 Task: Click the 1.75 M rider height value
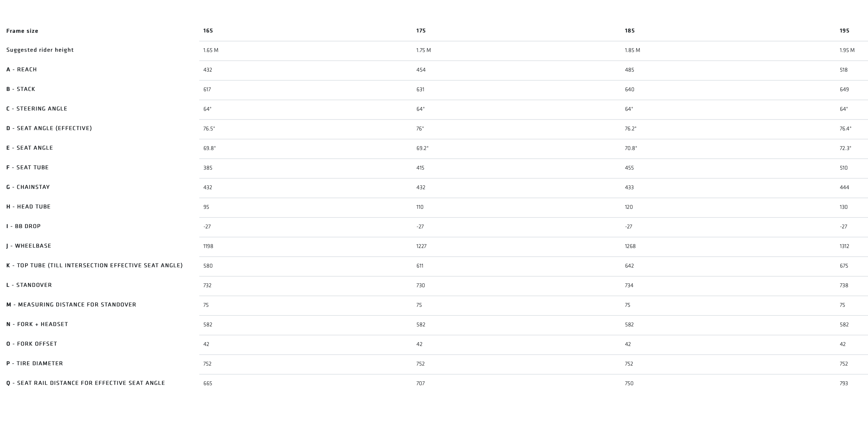pyautogui.click(x=423, y=50)
